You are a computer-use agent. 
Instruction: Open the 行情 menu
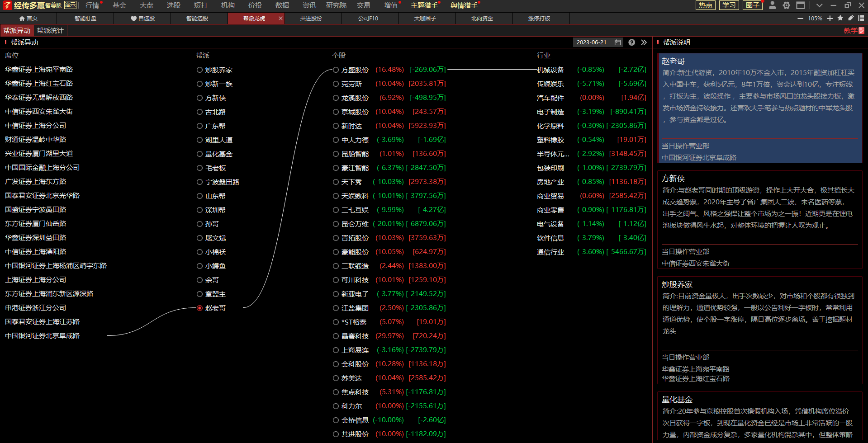click(x=92, y=5)
